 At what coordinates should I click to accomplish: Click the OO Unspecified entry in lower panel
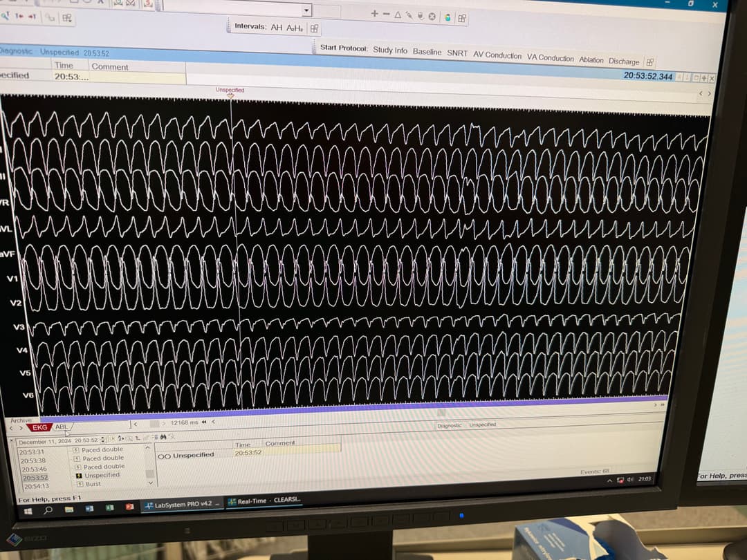click(186, 456)
